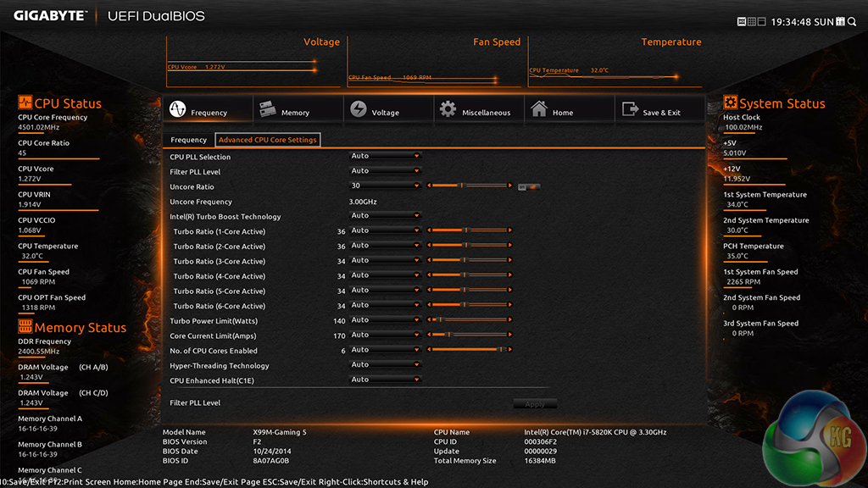
Task: Click the Turbo Power Limit slider track
Action: (x=470, y=320)
